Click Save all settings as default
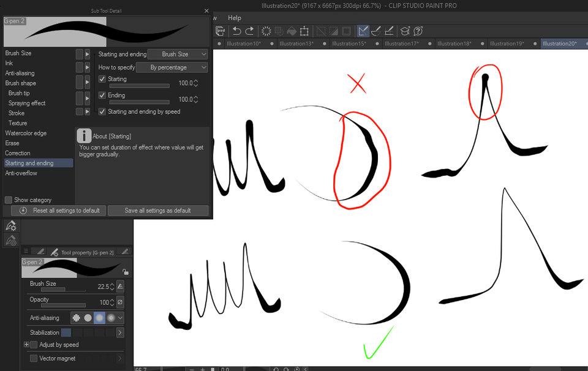The width and height of the screenshot is (588, 371). click(158, 211)
